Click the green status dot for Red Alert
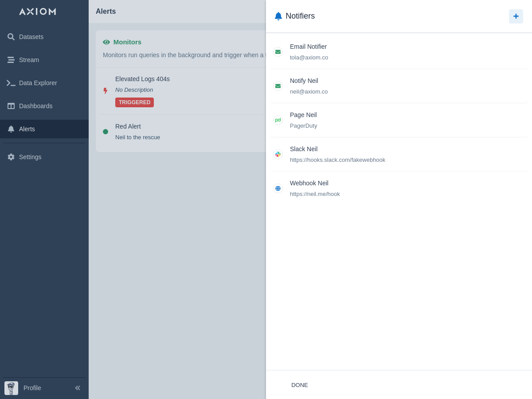532x399 pixels. tap(106, 132)
